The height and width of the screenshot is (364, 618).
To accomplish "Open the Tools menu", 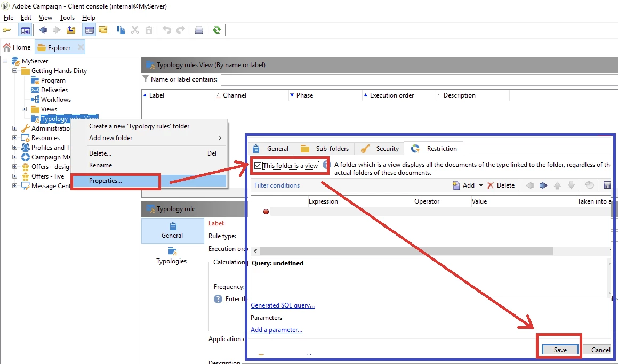I will tap(67, 18).
